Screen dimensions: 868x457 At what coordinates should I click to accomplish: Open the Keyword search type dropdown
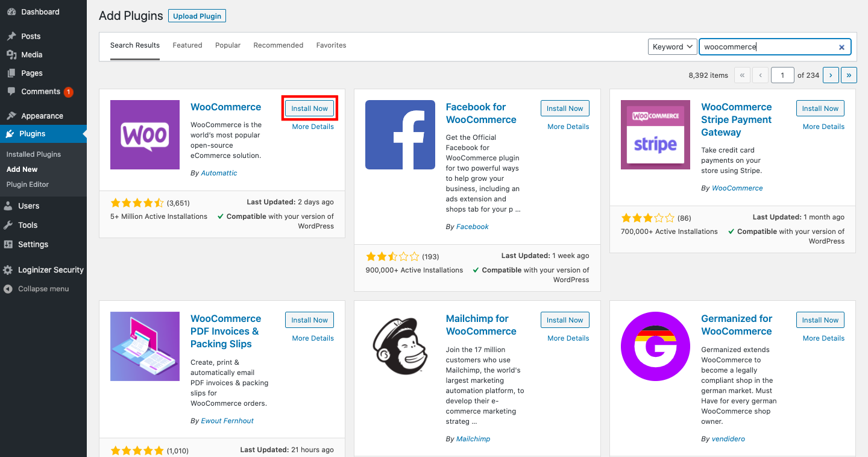(x=673, y=47)
